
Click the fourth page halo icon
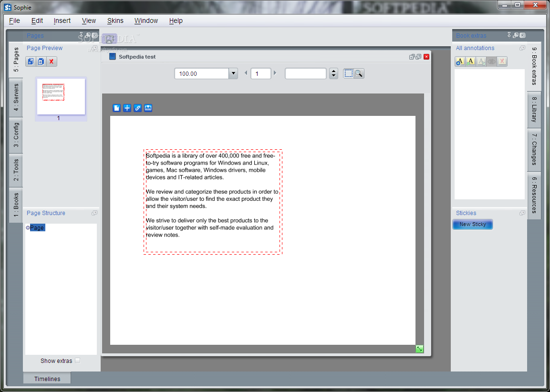(148, 108)
